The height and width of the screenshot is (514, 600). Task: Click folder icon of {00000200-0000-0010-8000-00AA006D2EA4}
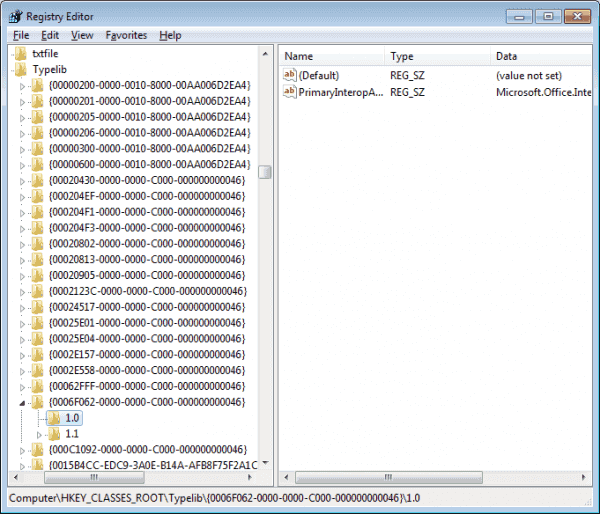(x=38, y=85)
